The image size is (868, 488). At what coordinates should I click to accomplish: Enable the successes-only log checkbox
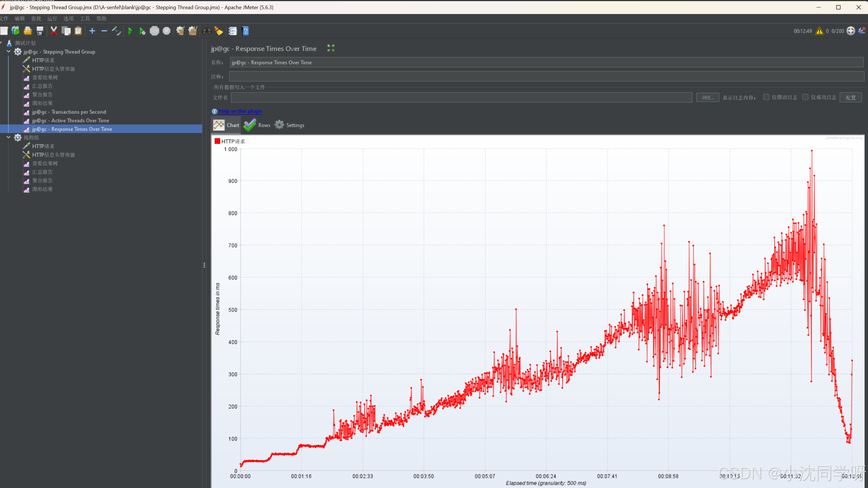tap(805, 97)
